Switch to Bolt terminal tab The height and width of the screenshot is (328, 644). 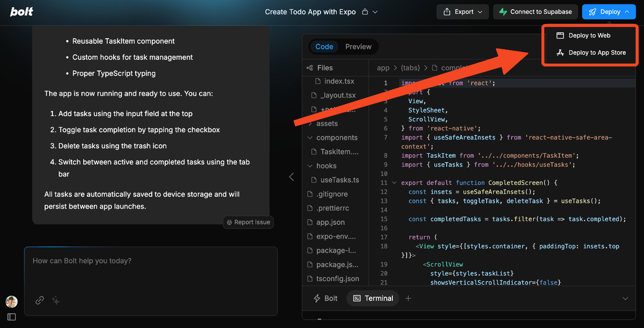pos(325,298)
